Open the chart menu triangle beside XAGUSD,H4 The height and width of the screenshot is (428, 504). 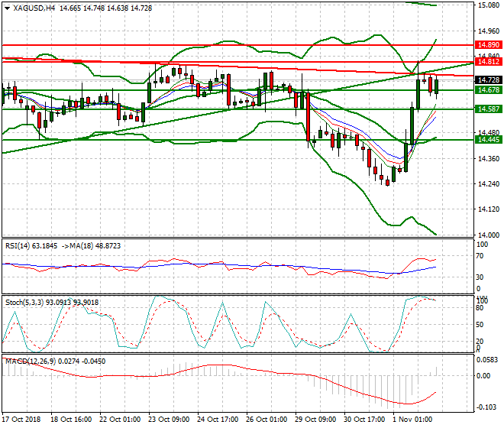pyautogui.click(x=7, y=8)
